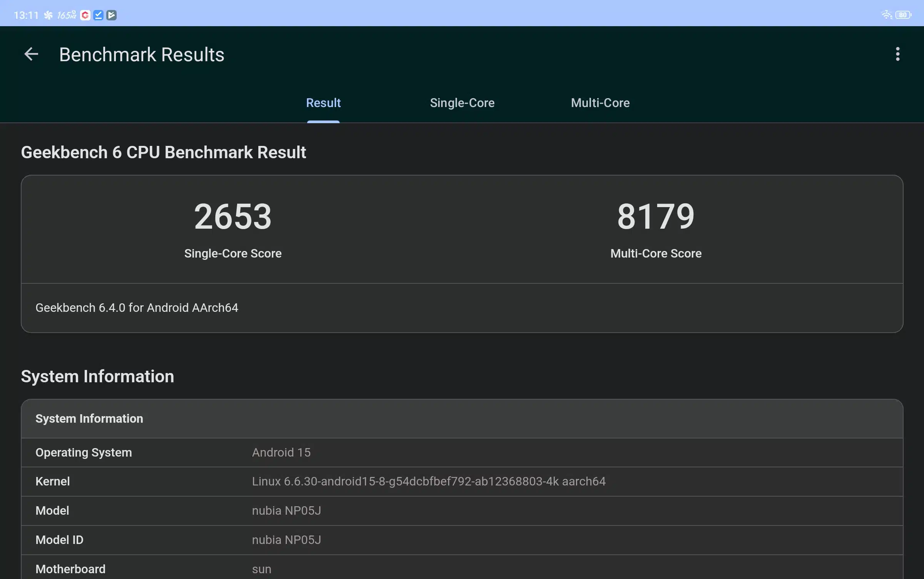Select the Linux 6.6.30 kernel version string

[429, 481]
